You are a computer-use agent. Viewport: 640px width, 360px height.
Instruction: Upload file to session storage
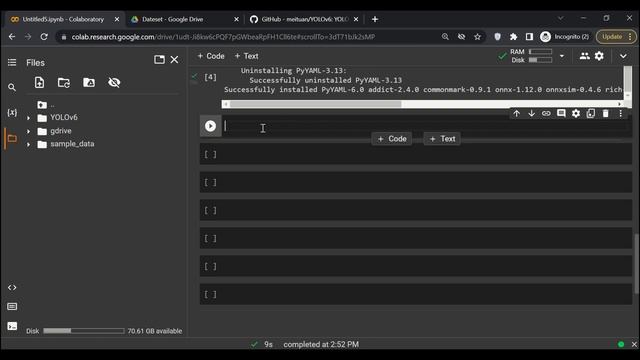click(39, 82)
